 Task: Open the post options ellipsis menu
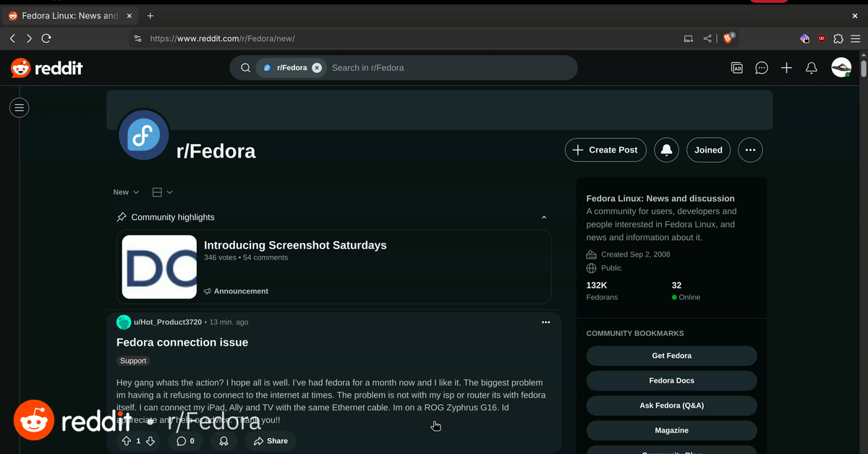[x=546, y=322]
